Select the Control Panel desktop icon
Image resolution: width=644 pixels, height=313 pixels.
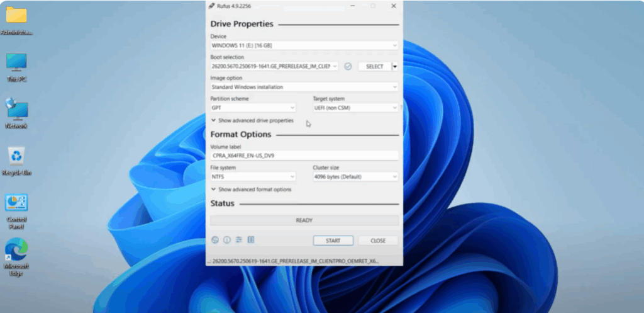pyautogui.click(x=16, y=212)
